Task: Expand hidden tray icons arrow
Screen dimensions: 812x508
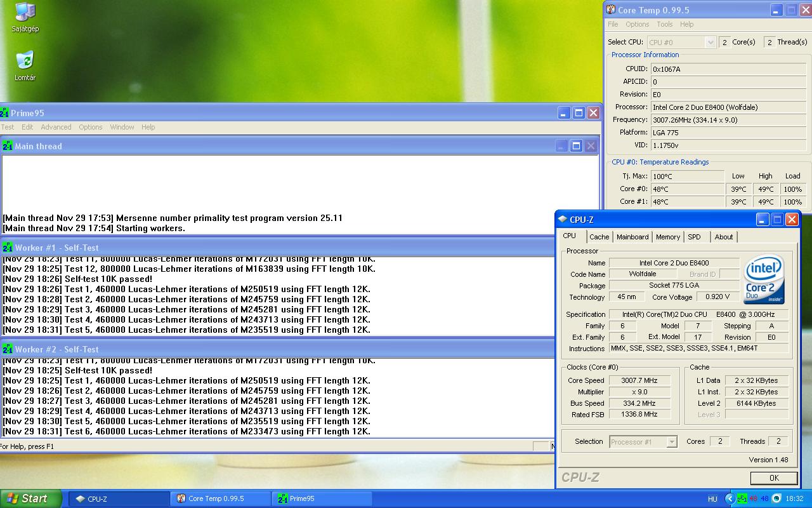Action: coord(730,498)
